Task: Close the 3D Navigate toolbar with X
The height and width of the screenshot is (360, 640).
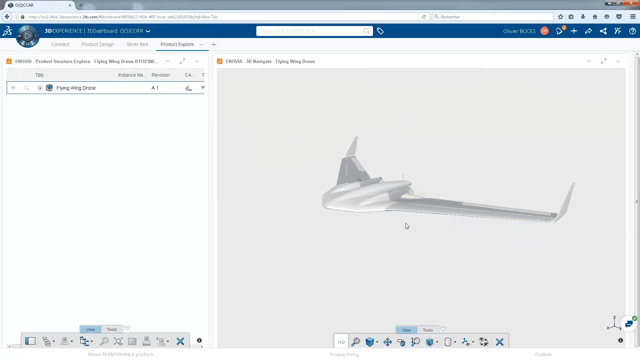Action: pyautogui.click(x=500, y=342)
